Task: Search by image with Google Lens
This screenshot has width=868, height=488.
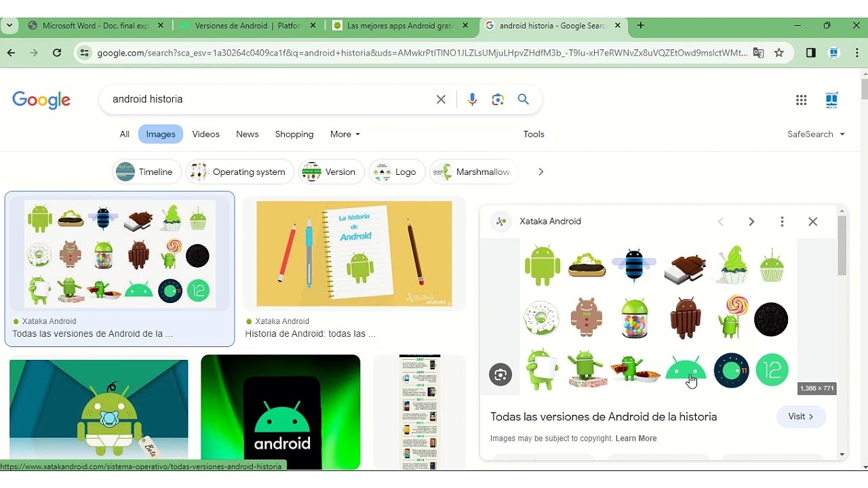Action: point(498,100)
